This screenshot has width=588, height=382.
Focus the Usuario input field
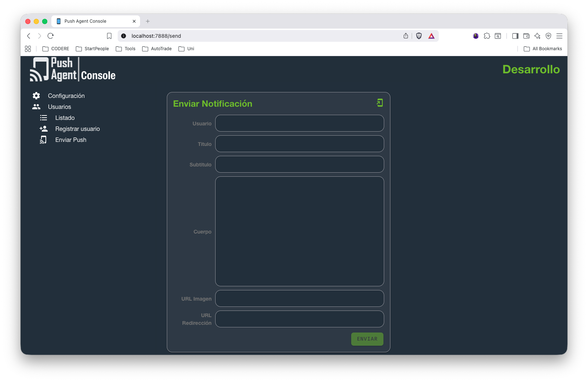(x=299, y=123)
